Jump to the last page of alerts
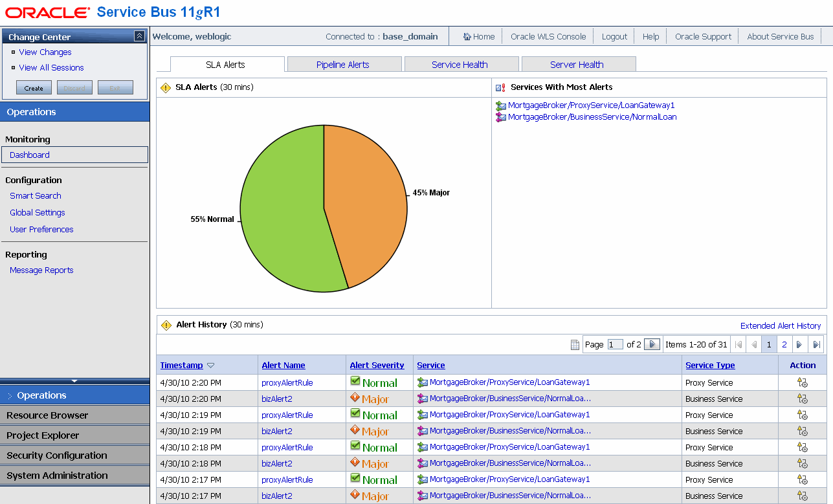 point(817,345)
